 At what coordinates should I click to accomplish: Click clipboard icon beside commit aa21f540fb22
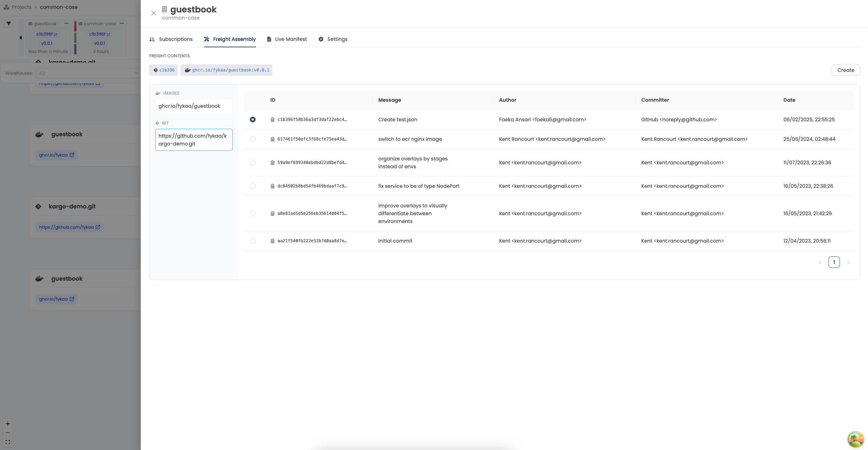(x=272, y=241)
